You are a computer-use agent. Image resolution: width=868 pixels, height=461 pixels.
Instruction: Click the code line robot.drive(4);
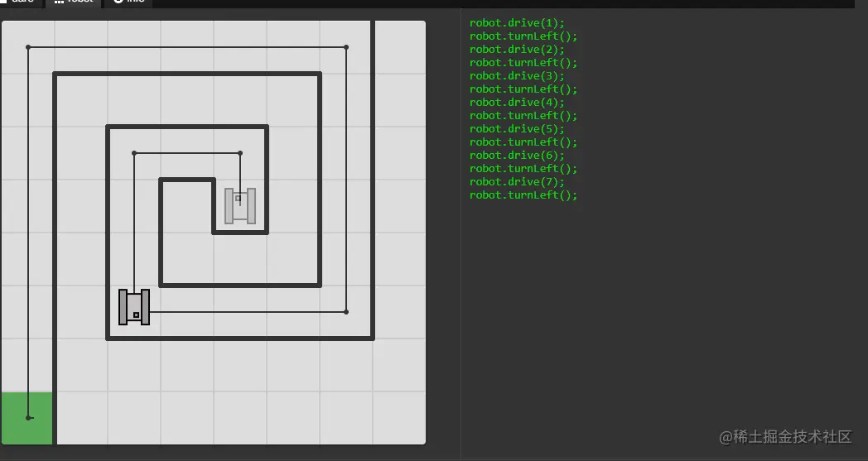pos(517,103)
